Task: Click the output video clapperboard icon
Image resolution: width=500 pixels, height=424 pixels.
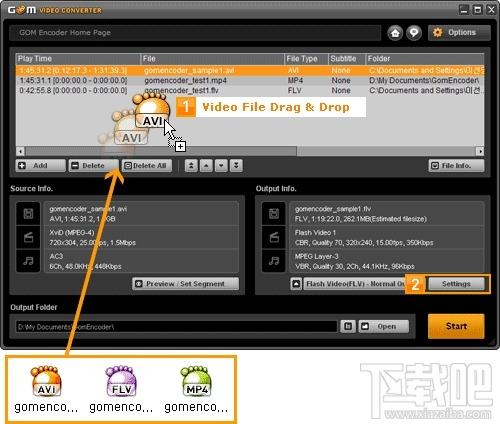Action: 274,237
